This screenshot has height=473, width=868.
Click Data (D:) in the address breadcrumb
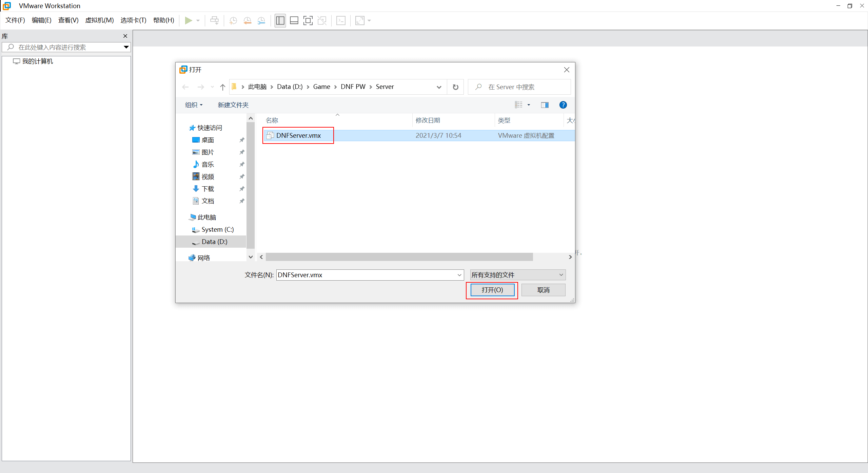290,87
